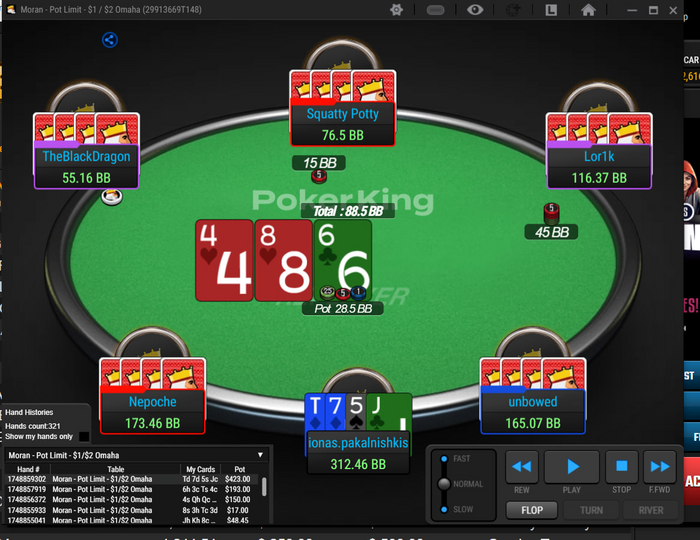
Task: Click the Pot 28.5 BB label
Action: pos(343,308)
